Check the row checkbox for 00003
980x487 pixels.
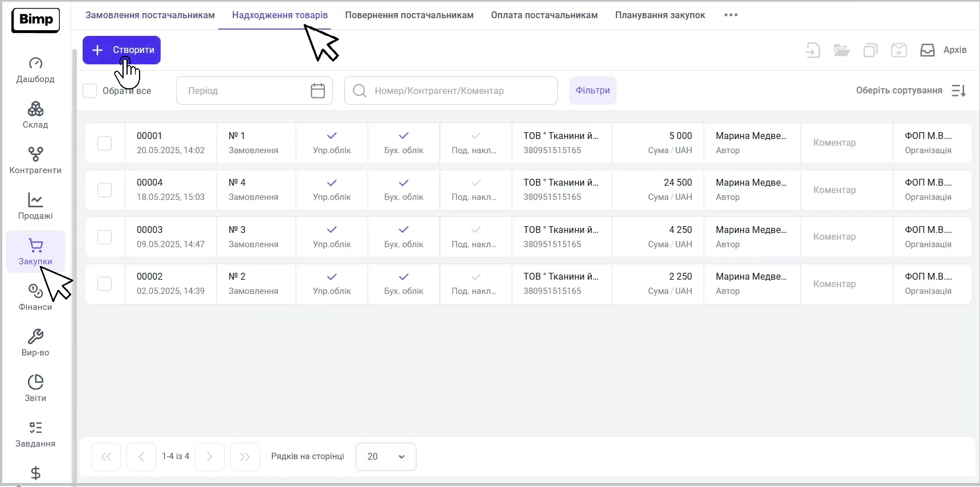point(104,237)
